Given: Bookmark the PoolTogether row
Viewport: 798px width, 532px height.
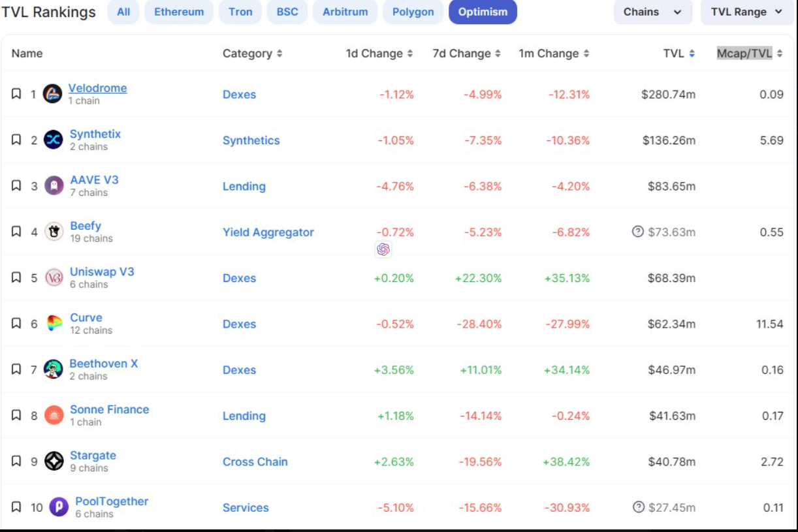Looking at the screenshot, I should point(16,507).
